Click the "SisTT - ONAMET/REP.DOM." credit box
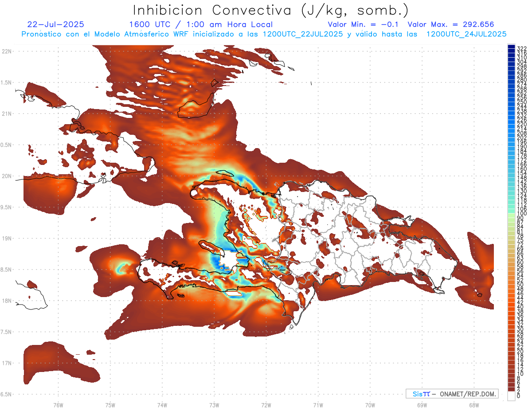 pos(452,394)
